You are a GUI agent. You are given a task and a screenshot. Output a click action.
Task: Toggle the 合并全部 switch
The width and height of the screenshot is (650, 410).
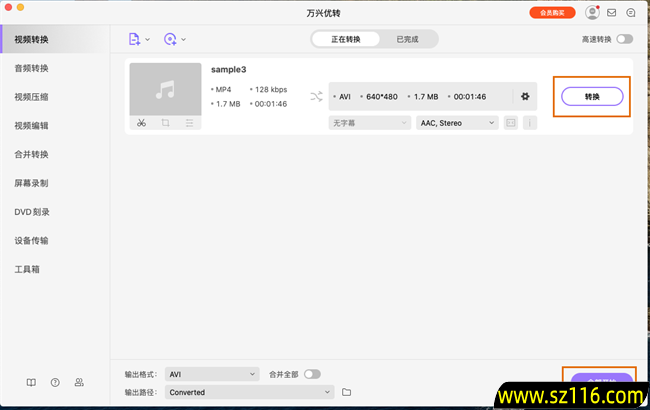coord(312,374)
